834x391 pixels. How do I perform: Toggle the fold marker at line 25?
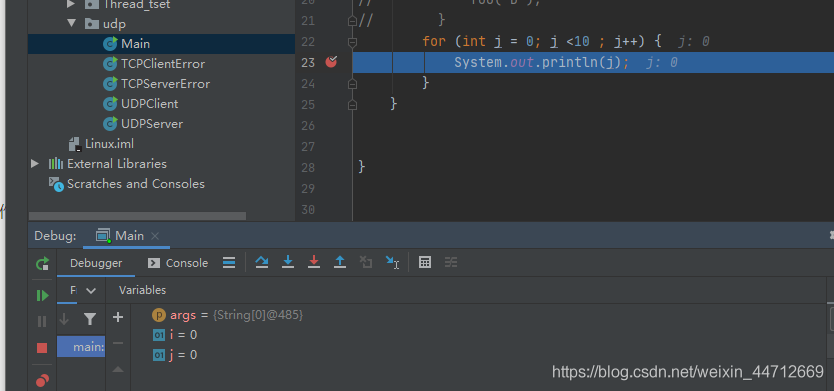(x=352, y=104)
